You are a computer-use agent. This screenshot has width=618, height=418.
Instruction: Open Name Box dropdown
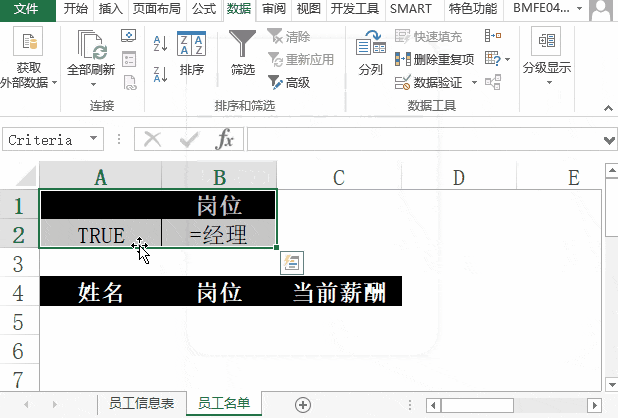tap(93, 138)
